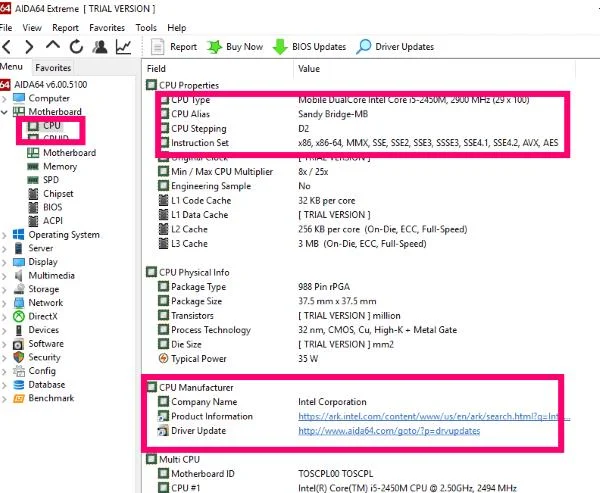This screenshot has height=493, width=600.
Task: Switch to the Favorites panel tab
Action: (53, 68)
